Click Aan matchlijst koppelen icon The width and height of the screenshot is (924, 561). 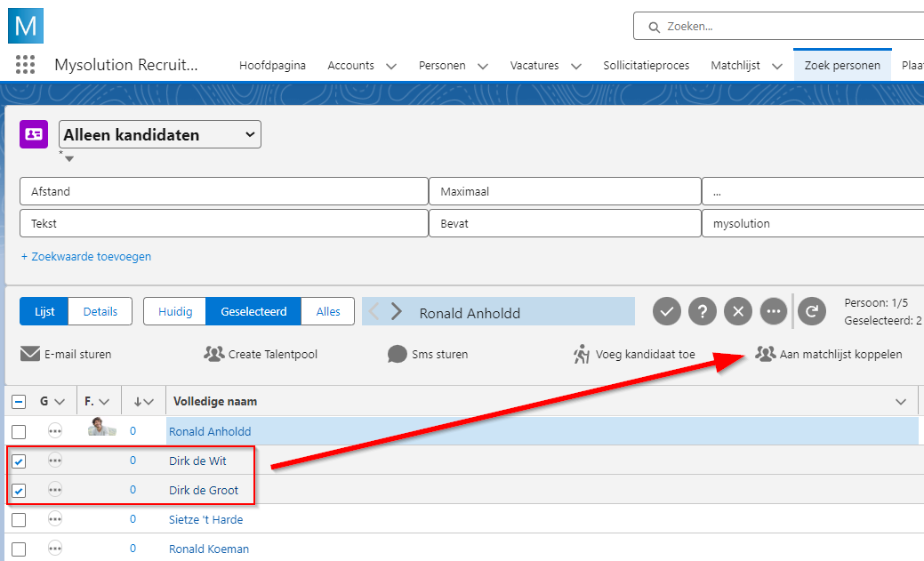pos(765,354)
